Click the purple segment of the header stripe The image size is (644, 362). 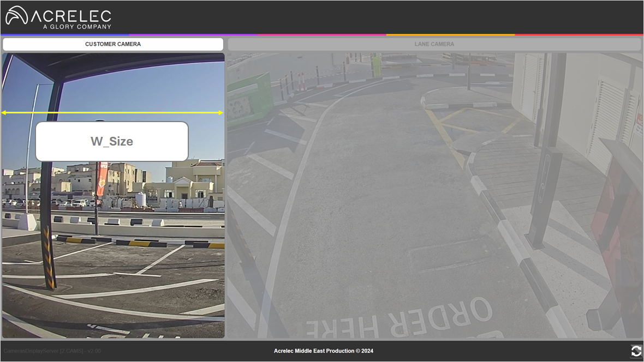pyautogui.click(x=193, y=35)
